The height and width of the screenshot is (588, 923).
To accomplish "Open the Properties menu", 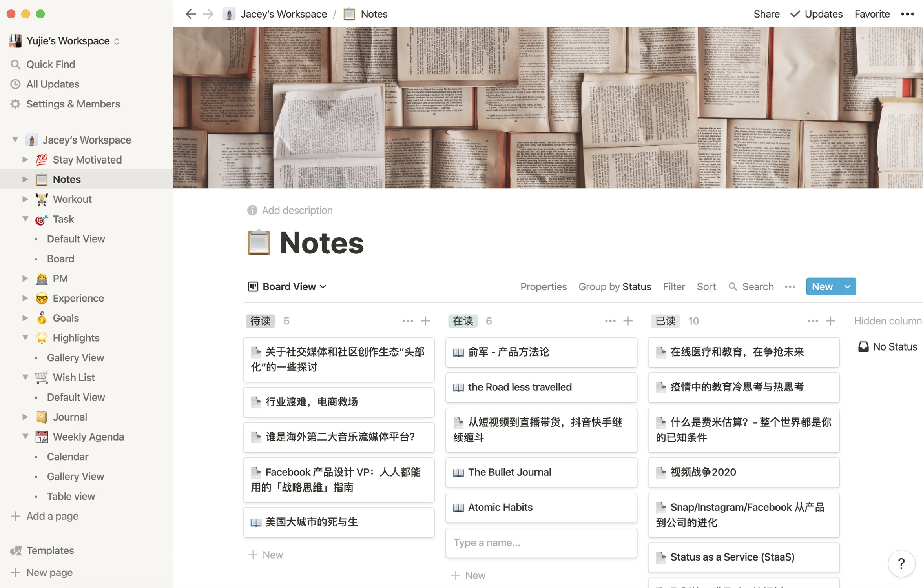I will (543, 287).
